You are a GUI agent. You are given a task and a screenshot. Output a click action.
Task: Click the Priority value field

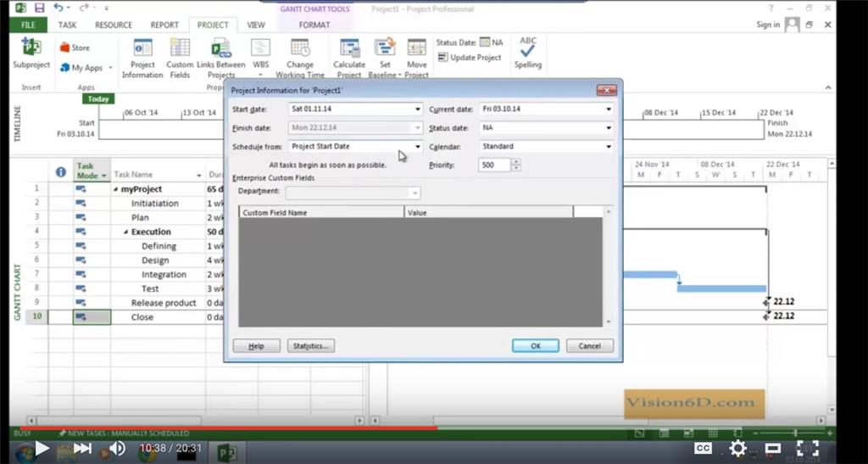[494, 165]
